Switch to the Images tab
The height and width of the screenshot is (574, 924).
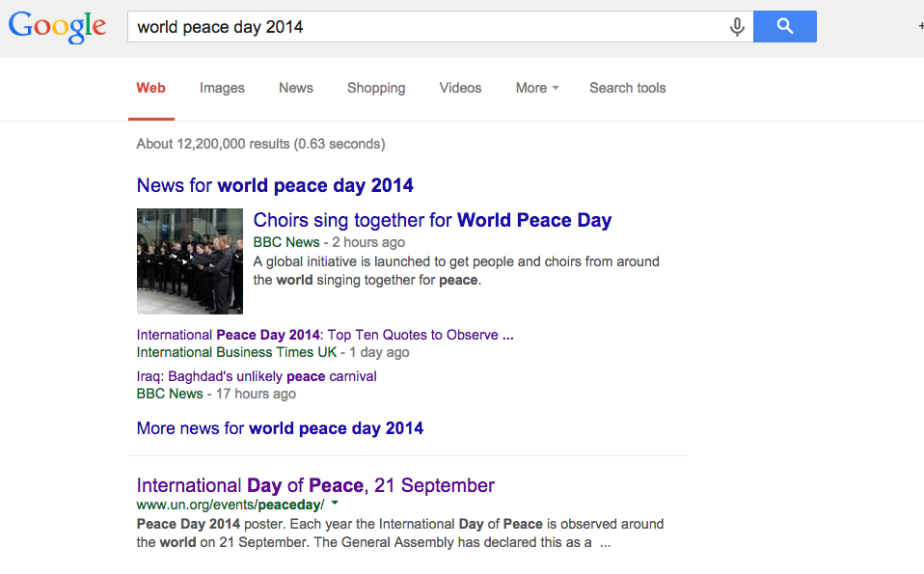coord(222,88)
